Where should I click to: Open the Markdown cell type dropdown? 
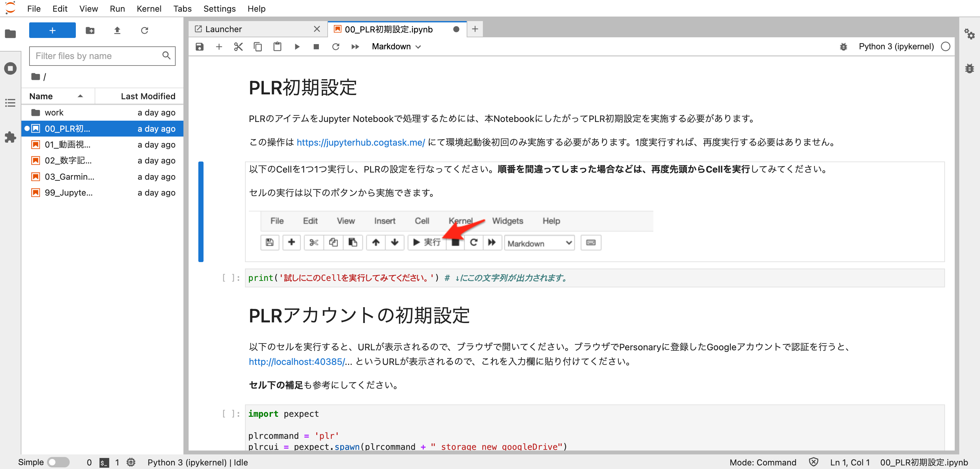pos(396,46)
